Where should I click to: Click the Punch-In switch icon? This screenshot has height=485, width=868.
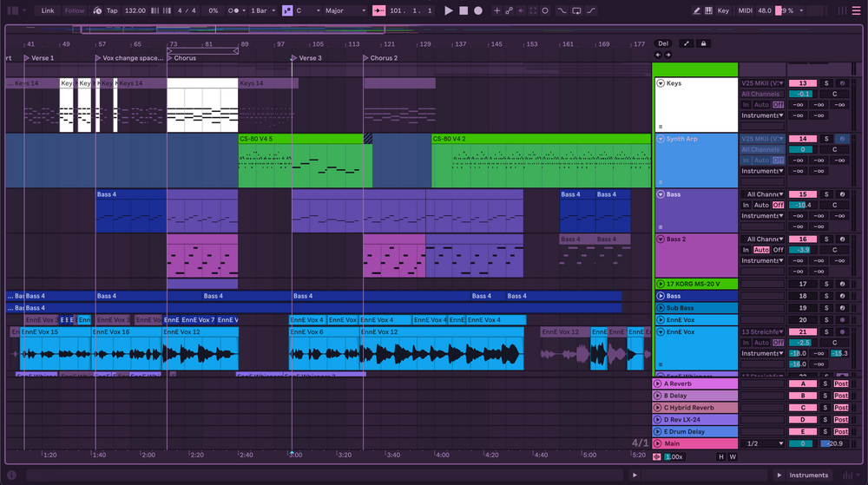pos(562,10)
